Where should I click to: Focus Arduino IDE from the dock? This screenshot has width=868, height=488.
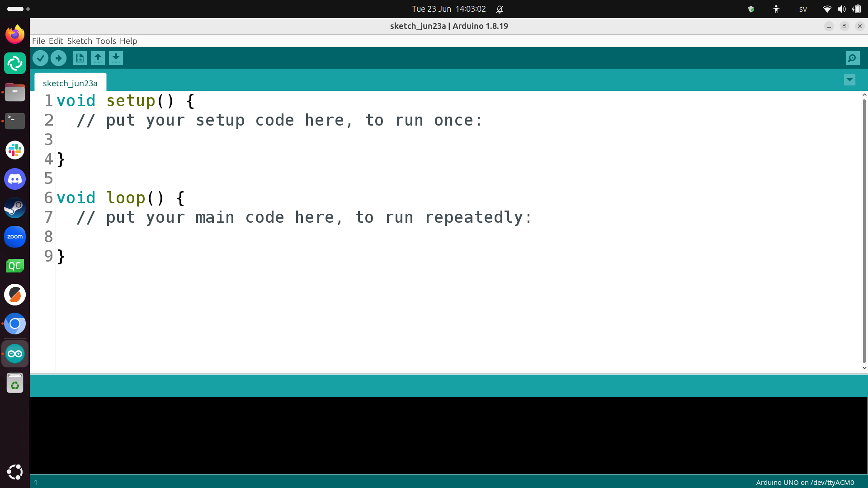15,354
